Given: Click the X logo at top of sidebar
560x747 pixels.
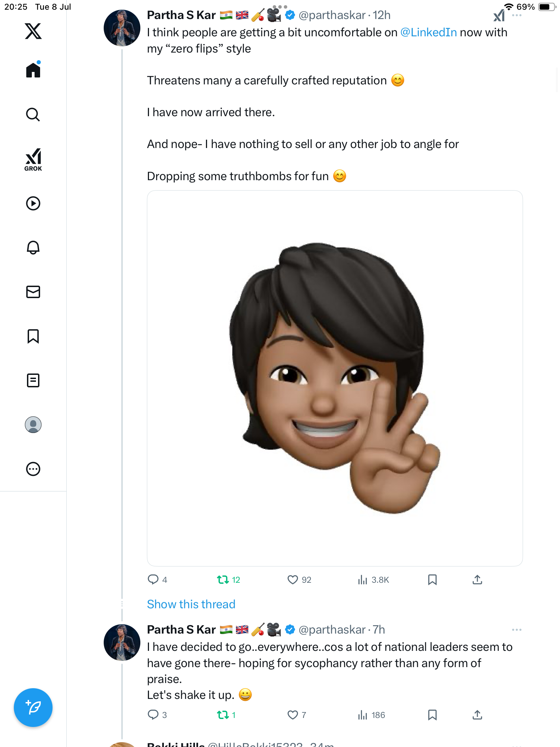Looking at the screenshot, I should point(33,31).
